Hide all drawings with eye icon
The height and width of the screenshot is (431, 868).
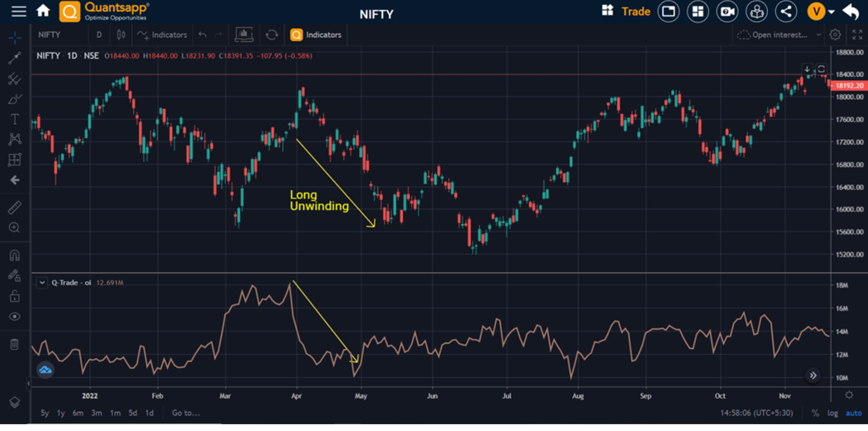[x=14, y=317]
